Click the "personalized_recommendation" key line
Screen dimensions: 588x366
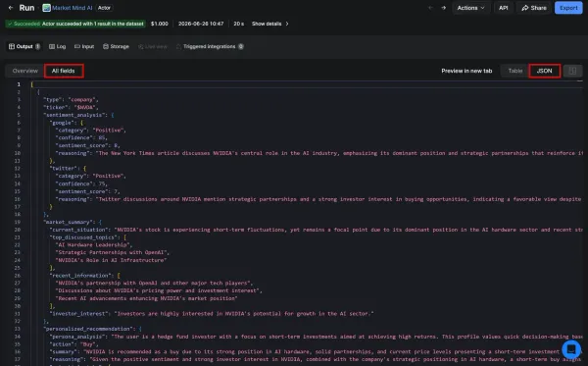click(x=93, y=329)
